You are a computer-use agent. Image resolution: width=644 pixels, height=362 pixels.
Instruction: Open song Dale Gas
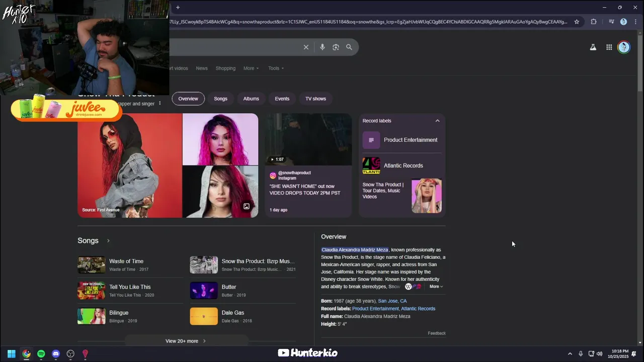click(243, 316)
